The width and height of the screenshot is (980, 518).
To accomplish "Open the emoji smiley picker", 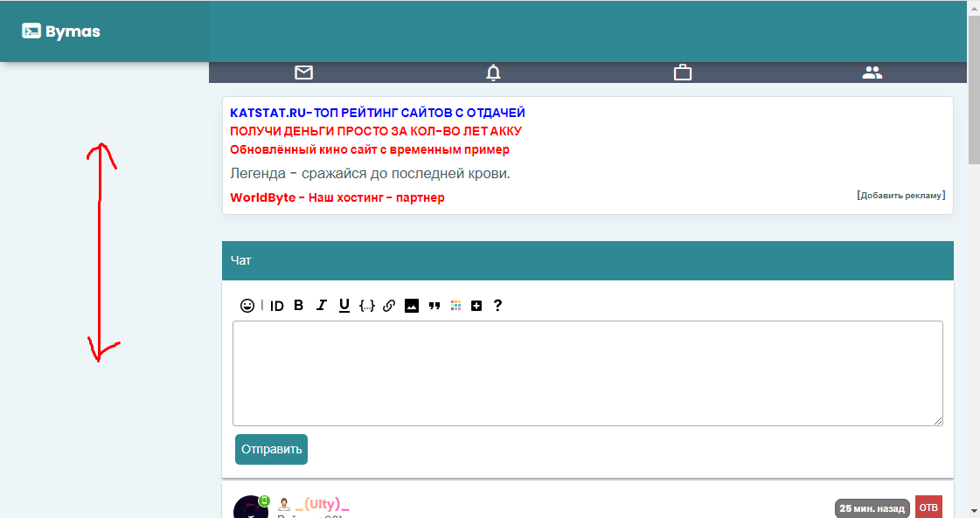I will coord(247,306).
